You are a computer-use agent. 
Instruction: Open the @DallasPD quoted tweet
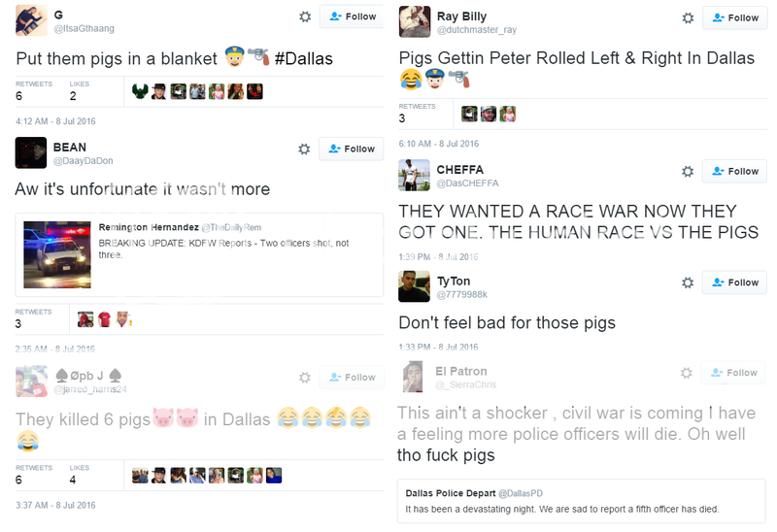coord(581,501)
